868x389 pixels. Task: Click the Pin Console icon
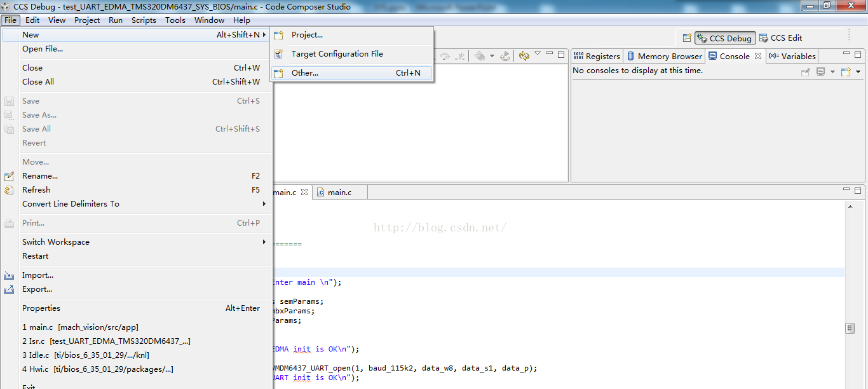click(x=805, y=72)
